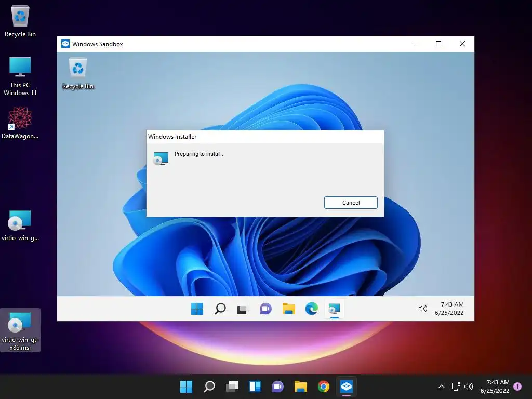
Task: Open volume control in Sandbox tray
Action: coord(423,309)
